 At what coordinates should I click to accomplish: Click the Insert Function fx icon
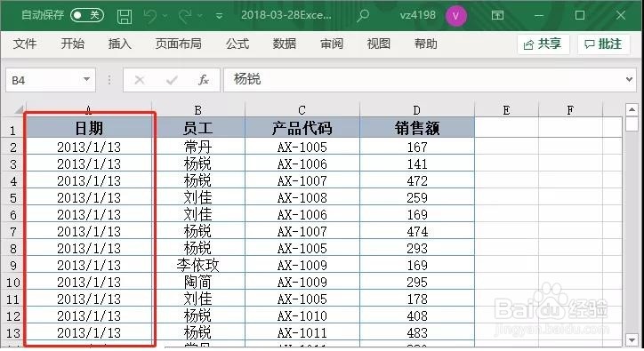pos(204,80)
